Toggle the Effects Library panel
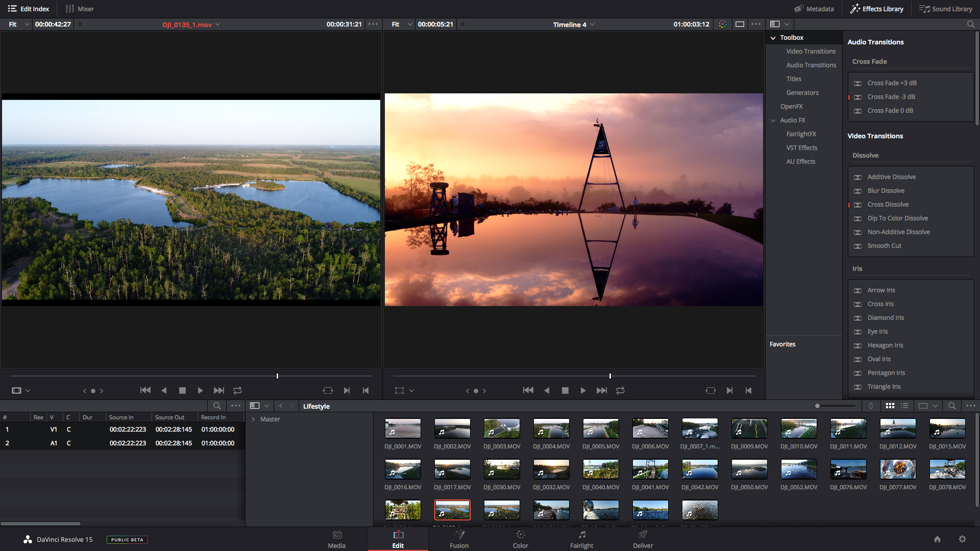Viewport: 980px width, 551px height. click(x=877, y=9)
